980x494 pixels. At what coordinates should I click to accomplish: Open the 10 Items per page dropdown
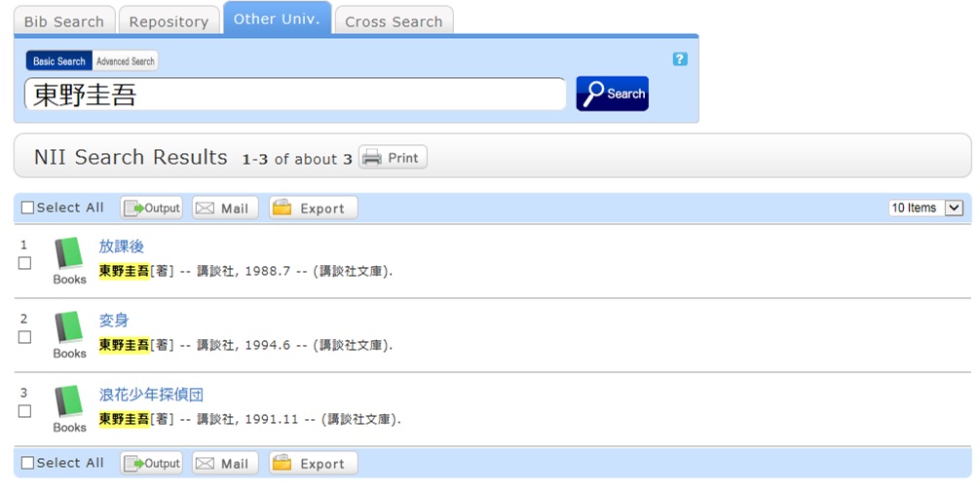point(925,208)
